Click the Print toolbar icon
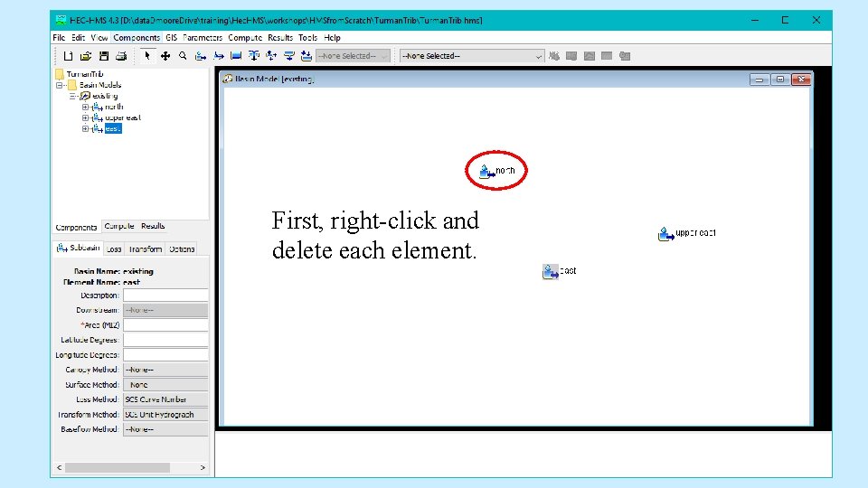 tap(121, 56)
